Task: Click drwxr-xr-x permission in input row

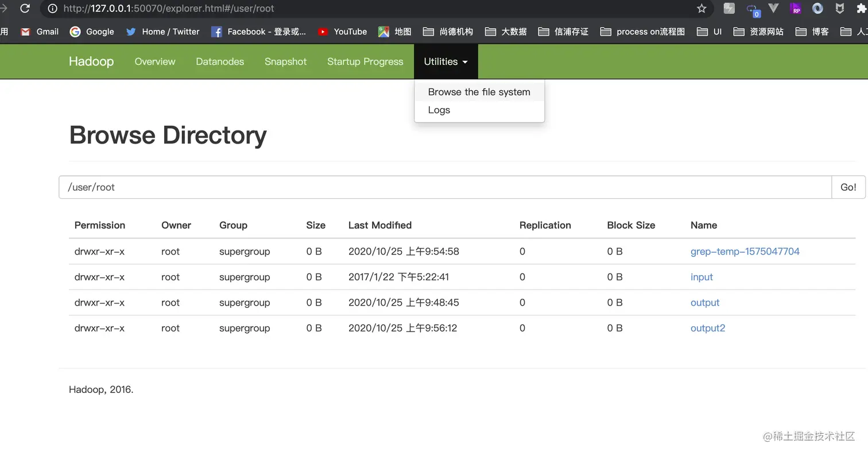Action: coord(99,277)
